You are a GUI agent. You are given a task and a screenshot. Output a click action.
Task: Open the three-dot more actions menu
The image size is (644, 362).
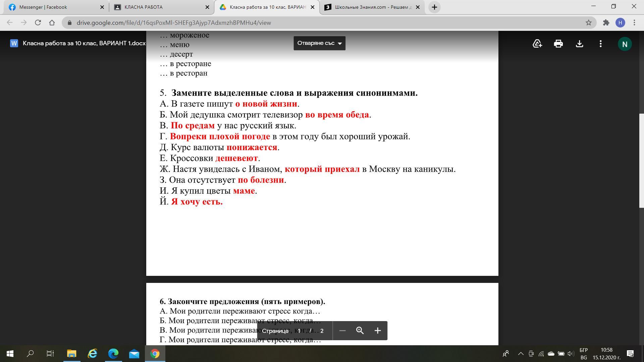coord(600,44)
